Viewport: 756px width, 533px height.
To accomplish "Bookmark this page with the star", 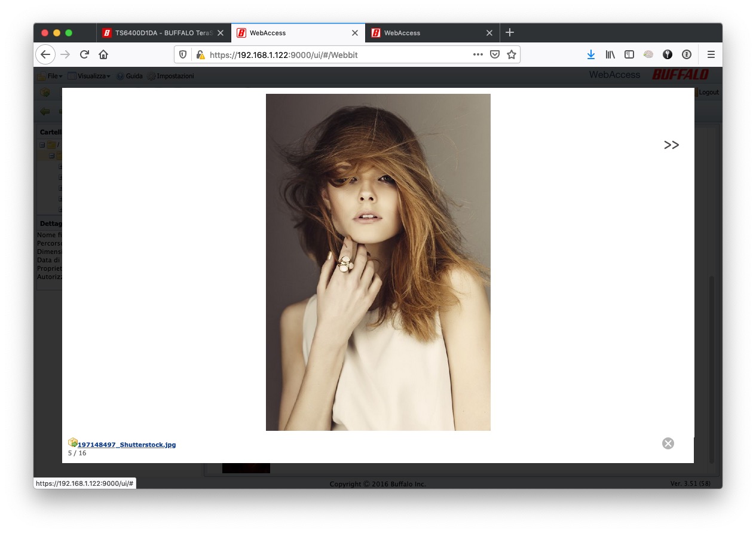I will tap(512, 54).
